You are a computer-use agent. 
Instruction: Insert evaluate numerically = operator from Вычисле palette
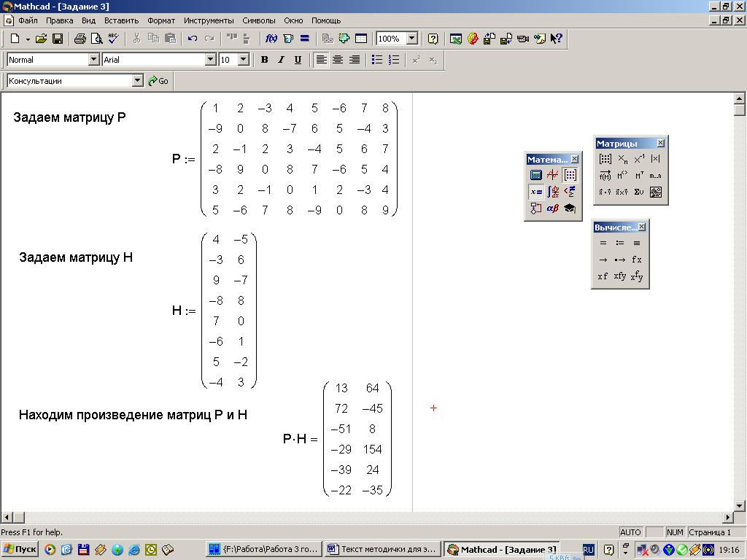(x=603, y=243)
